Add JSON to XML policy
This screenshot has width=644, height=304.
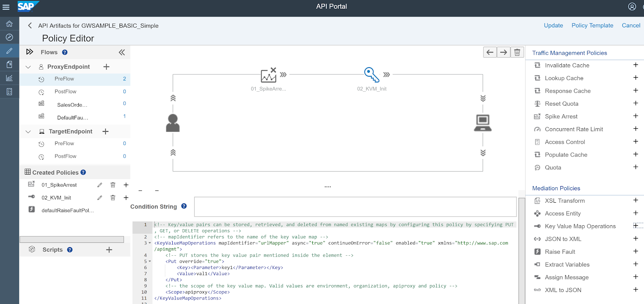tap(636, 238)
